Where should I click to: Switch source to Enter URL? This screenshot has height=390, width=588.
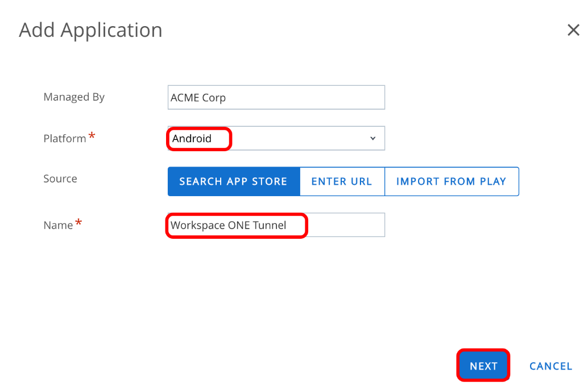(x=342, y=181)
